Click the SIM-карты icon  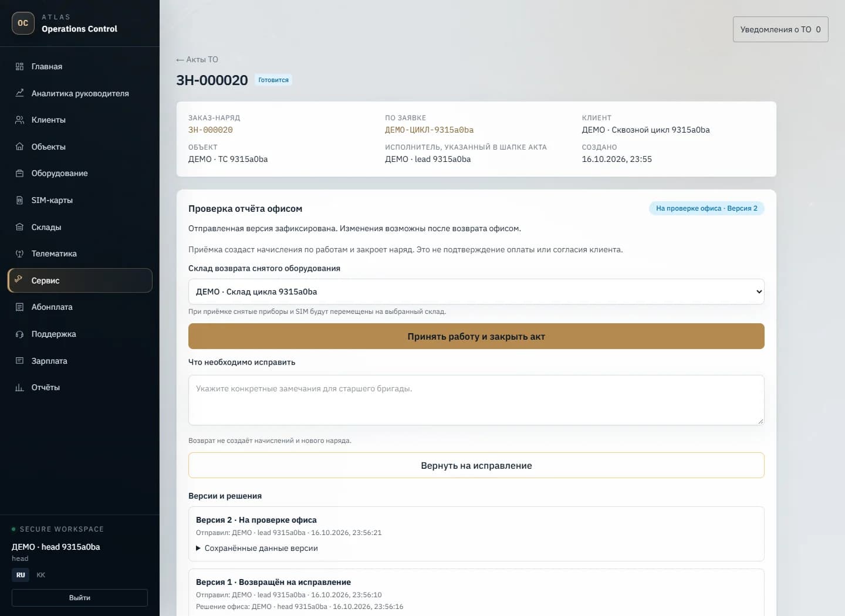(19, 200)
